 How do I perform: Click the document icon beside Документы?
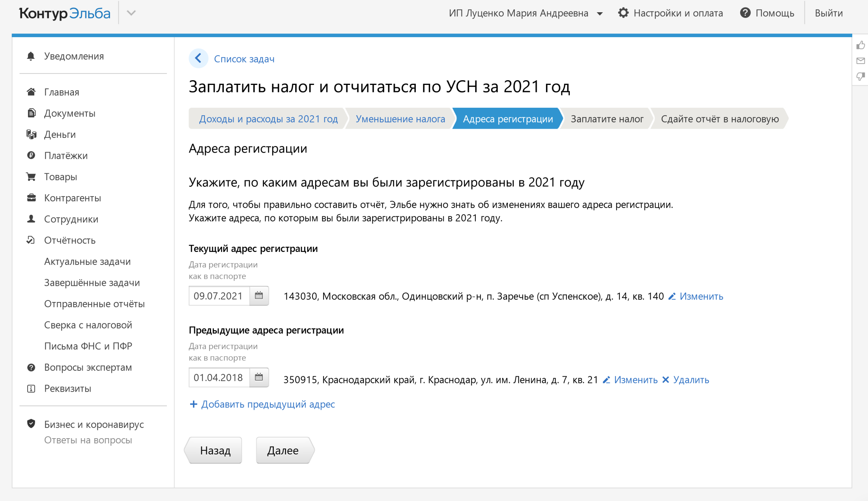coord(31,113)
